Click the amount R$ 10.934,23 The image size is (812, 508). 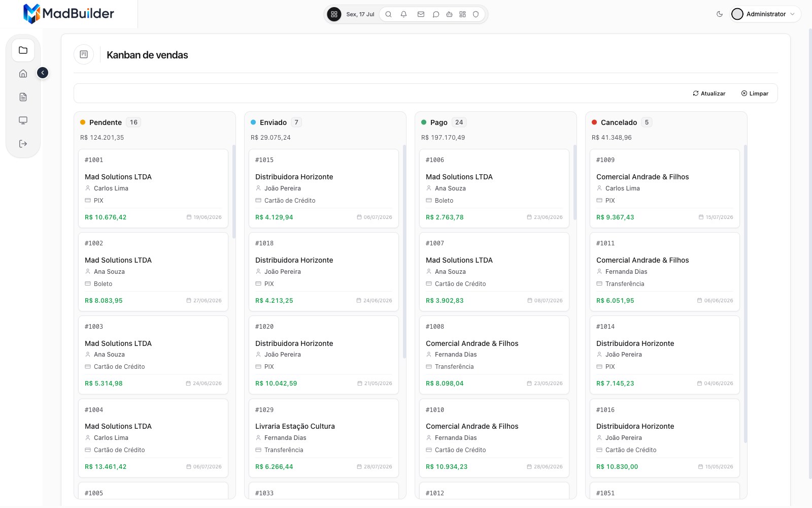[x=447, y=467]
